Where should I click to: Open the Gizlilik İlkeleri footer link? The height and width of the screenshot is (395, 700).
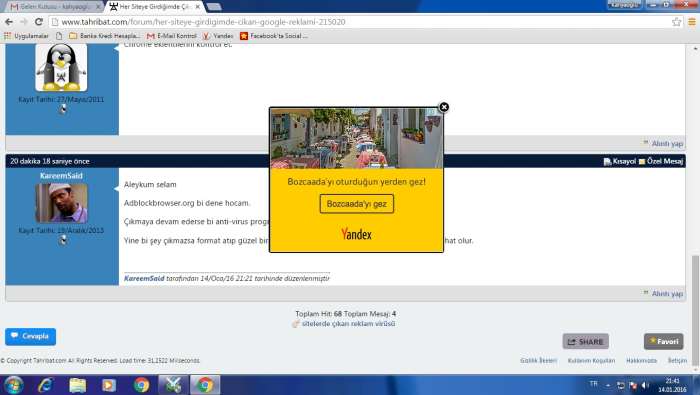(538, 360)
